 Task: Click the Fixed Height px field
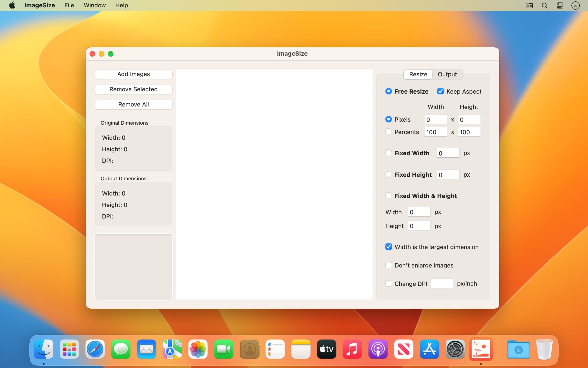point(448,175)
